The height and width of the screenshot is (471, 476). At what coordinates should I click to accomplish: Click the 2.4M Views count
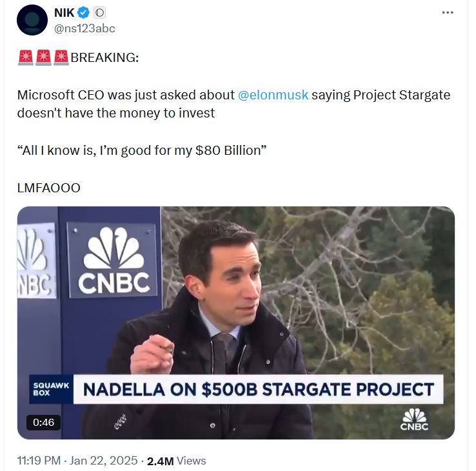click(x=176, y=461)
